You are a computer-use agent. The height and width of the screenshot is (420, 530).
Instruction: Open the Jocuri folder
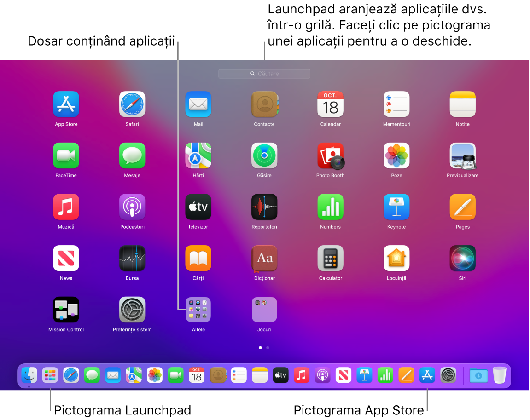(x=264, y=310)
